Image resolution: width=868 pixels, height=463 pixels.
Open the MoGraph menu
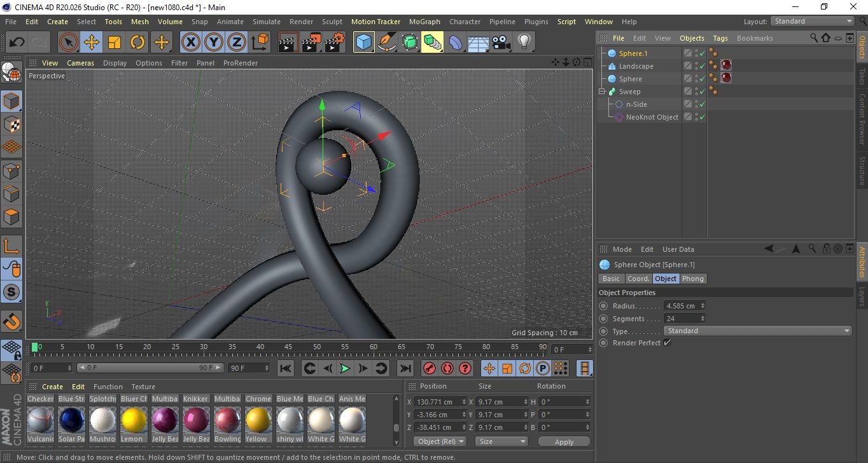(424, 21)
